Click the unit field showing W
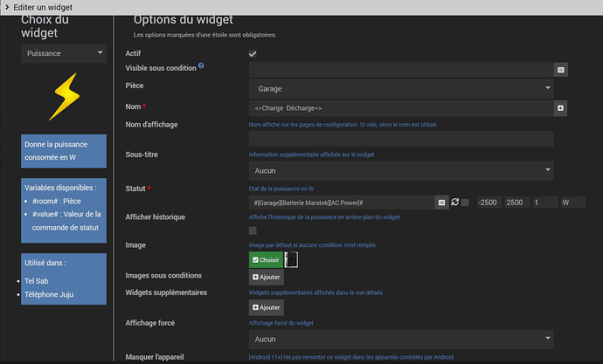Screen dimensions: 603x364 pos(573,203)
